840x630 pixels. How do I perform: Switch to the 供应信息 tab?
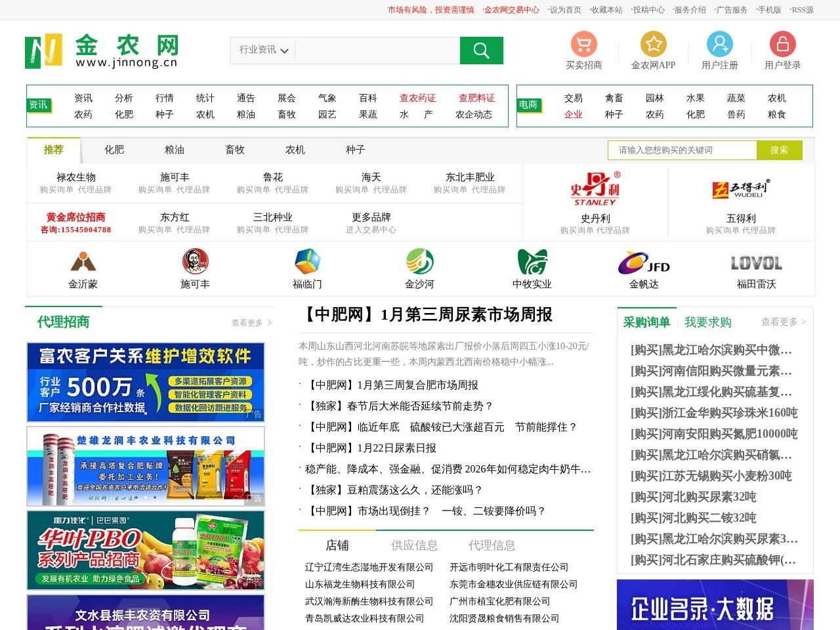click(414, 545)
